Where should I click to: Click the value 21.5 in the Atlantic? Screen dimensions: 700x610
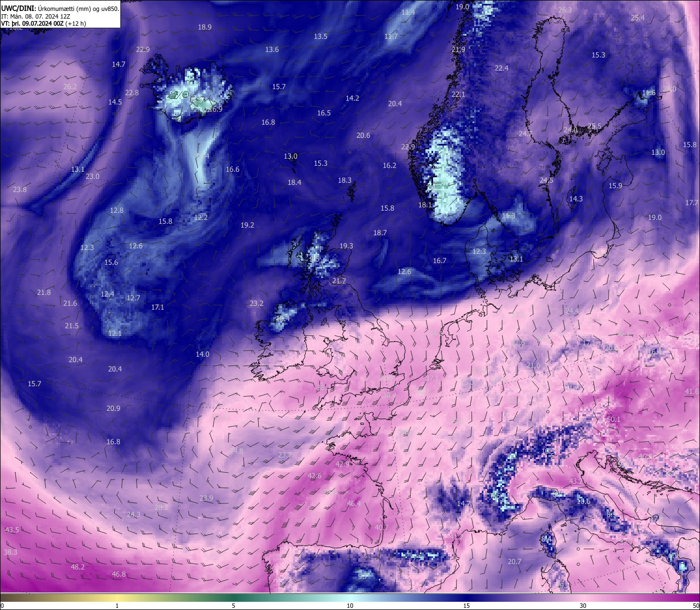point(72,326)
